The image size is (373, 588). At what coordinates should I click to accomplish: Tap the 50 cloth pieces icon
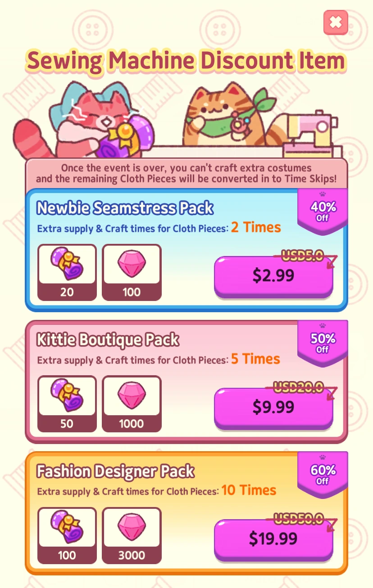coord(67,404)
